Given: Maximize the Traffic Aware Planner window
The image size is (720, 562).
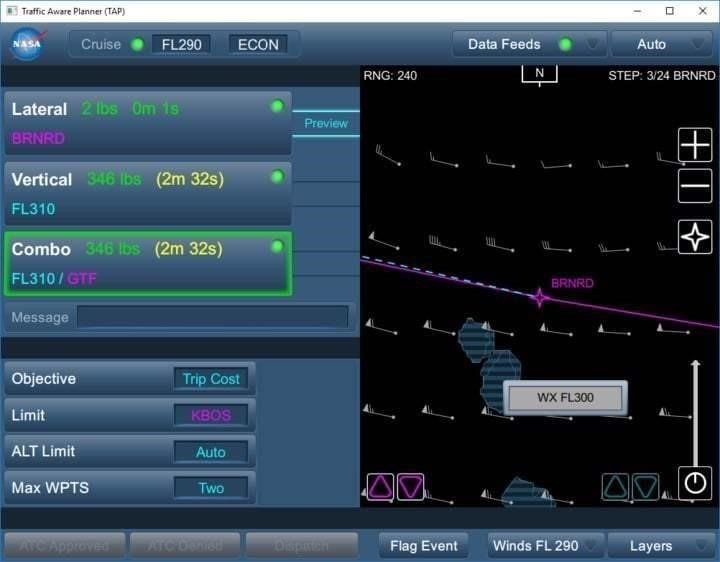Looking at the screenshot, I should [x=669, y=11].
